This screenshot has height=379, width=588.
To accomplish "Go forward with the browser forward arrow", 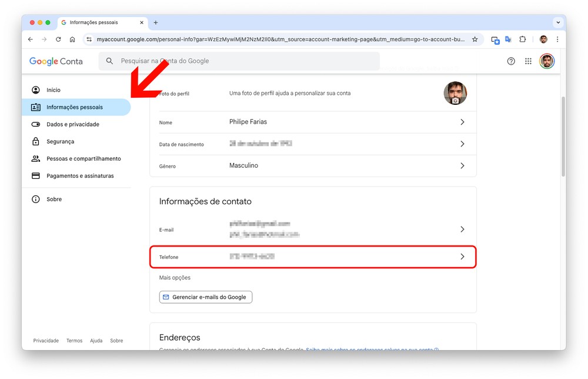I will pos(44,39).
